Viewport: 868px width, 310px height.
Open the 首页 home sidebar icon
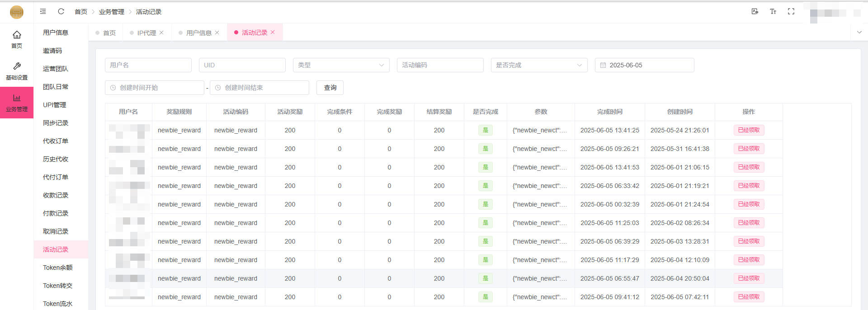(17, 39)
